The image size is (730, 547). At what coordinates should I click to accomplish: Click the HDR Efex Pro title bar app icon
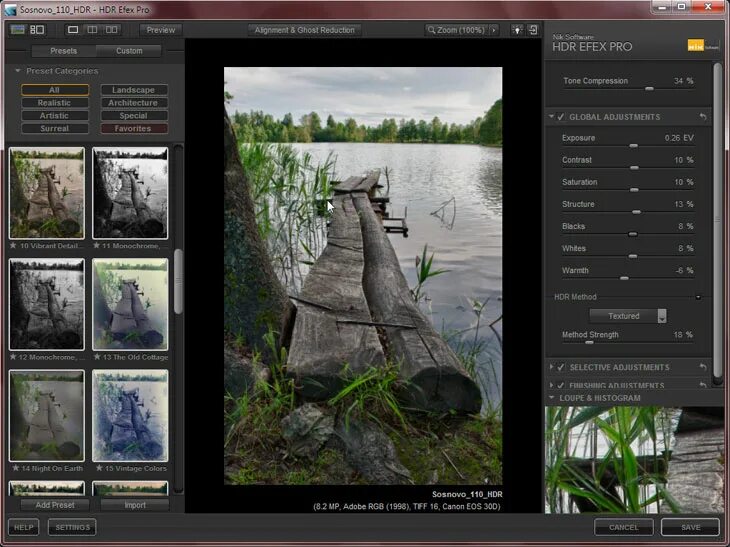[10, 10]
